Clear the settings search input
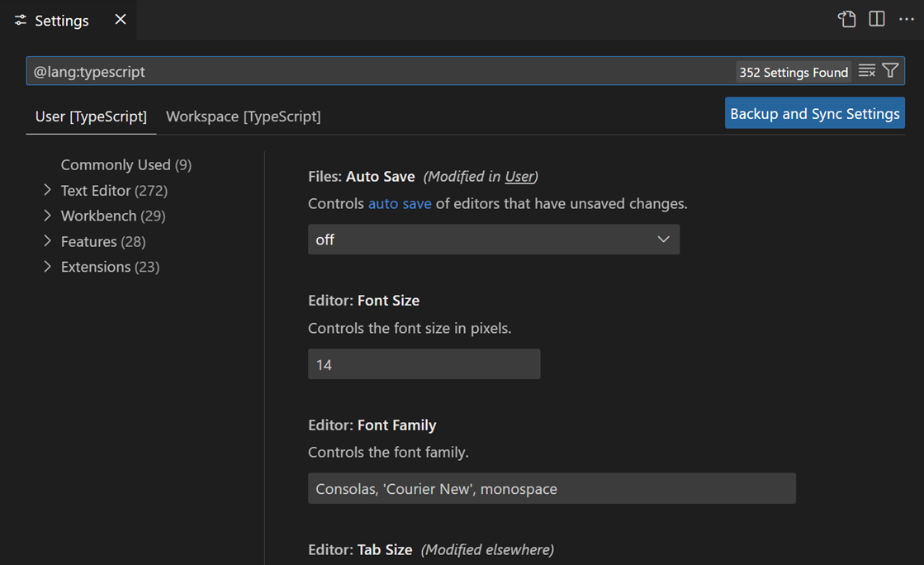 pos(866,70)
